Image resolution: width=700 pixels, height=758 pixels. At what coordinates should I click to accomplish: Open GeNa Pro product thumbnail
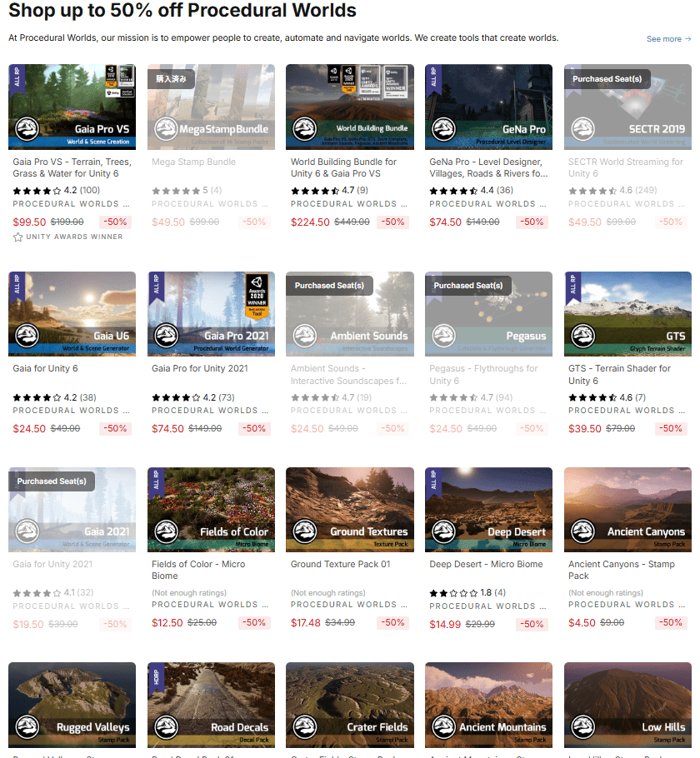(x=488, y=107)
